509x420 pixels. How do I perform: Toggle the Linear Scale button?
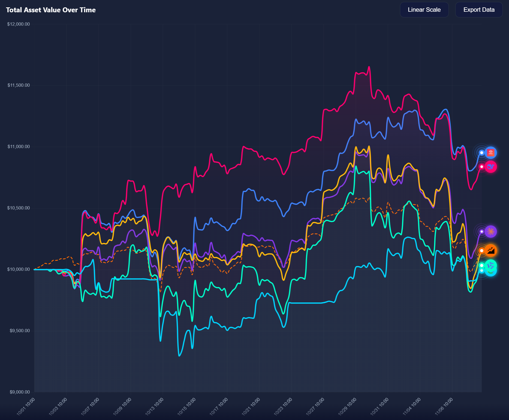(x=424, y=10)
